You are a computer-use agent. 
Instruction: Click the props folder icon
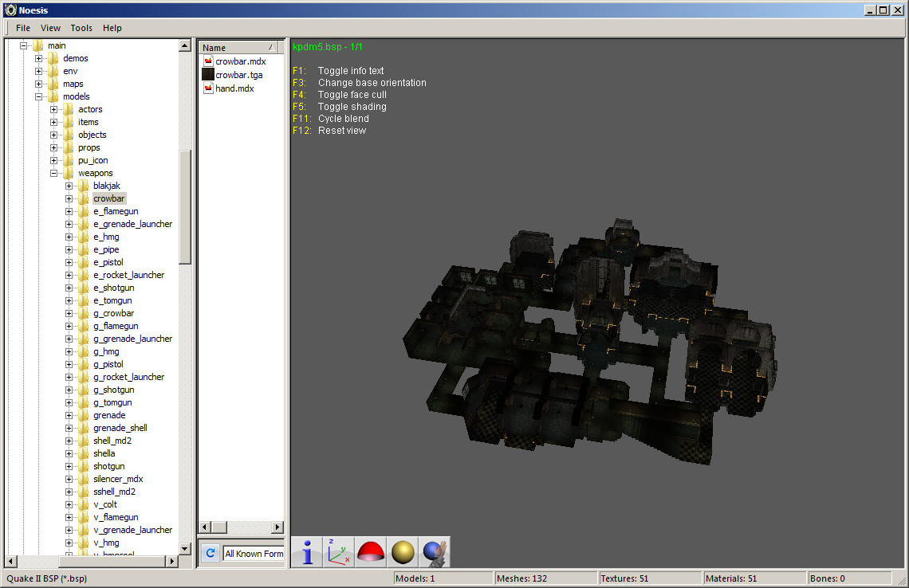(69, 147)
